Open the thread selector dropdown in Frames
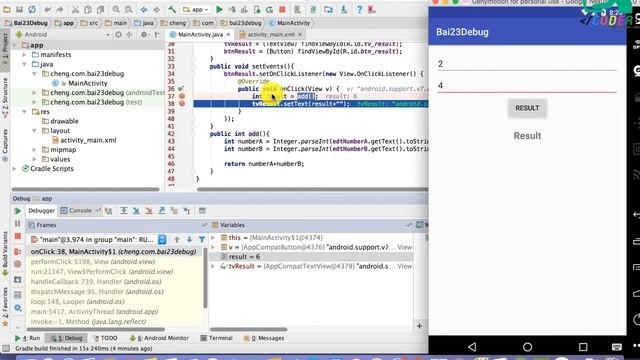 [x=162, y=240]
